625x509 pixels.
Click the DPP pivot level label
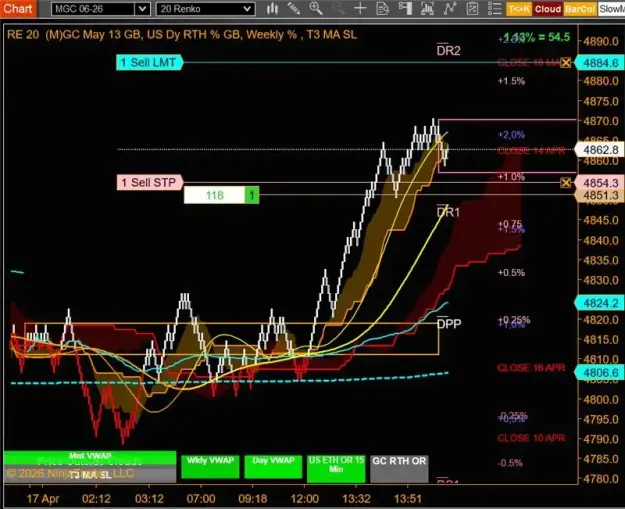449,323
